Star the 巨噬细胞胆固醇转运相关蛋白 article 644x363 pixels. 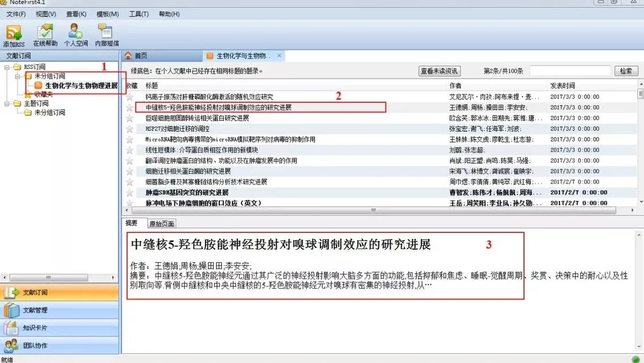tap(130, 119)
